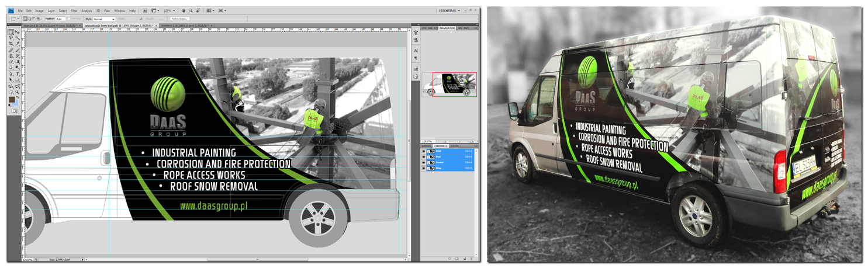Screen dimensions: 868x269
Task: Click the Refine Edge button
Action: click(179, 19)
